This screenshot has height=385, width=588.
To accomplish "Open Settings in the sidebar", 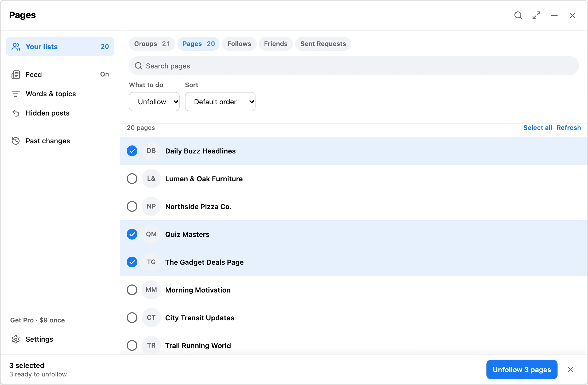I will tap(60, 339).
